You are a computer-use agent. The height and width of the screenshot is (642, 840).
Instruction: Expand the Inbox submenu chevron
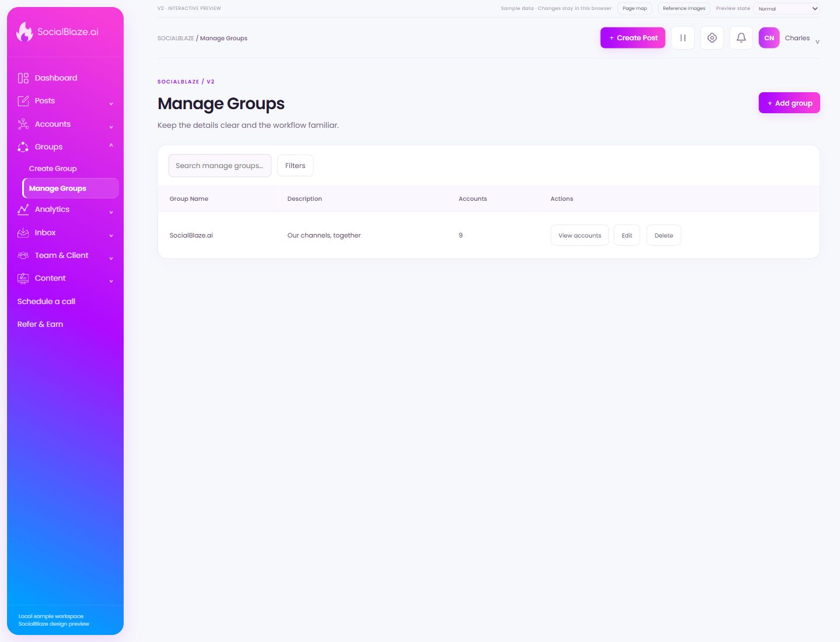click(x=111, y=236)
